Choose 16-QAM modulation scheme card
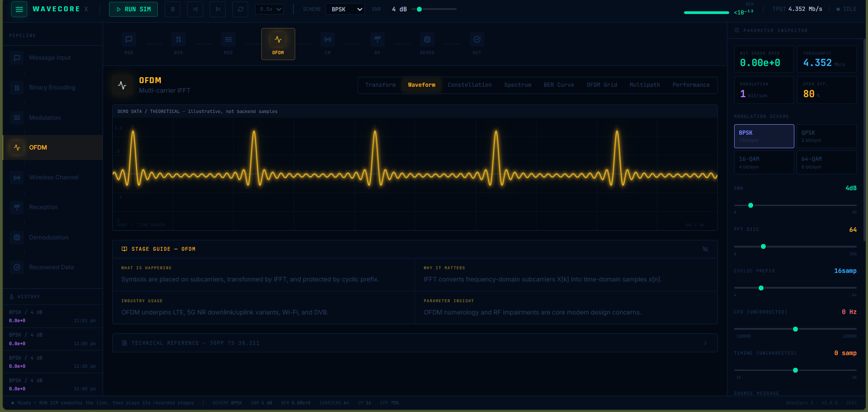The image size is (868, 412). point(764,163)
